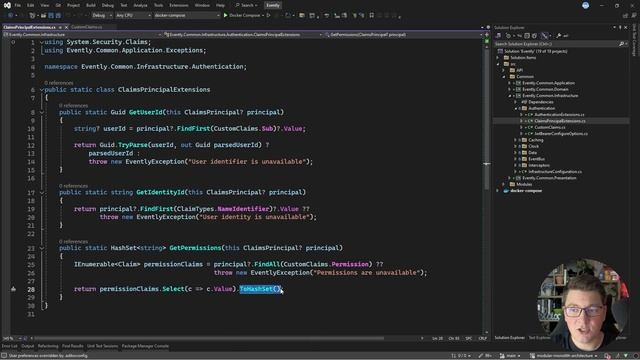Select docker-compose project node

(x=526, y=191)
